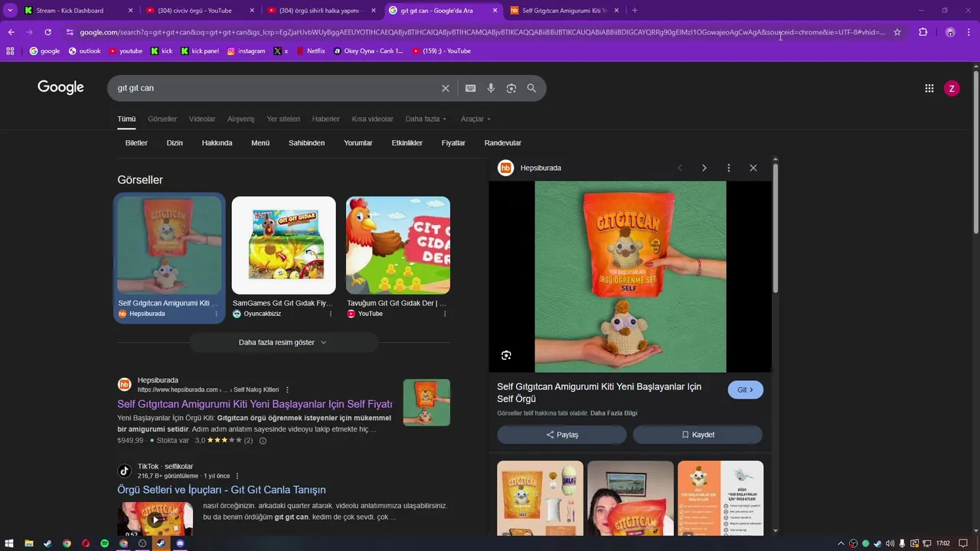Open the about-this-result menu for TikTok listing
This screenshot has height=551, width=980.
coord(237,476)
